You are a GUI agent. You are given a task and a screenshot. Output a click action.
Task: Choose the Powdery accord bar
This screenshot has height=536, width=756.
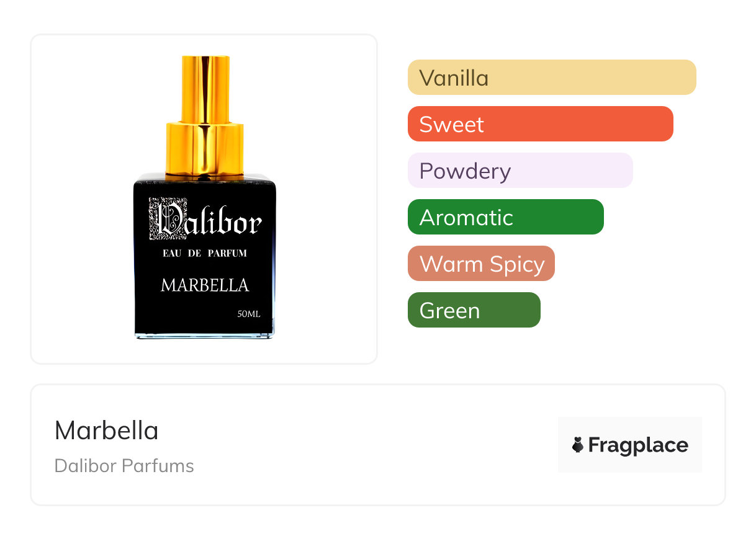click(x=520, y=171)
